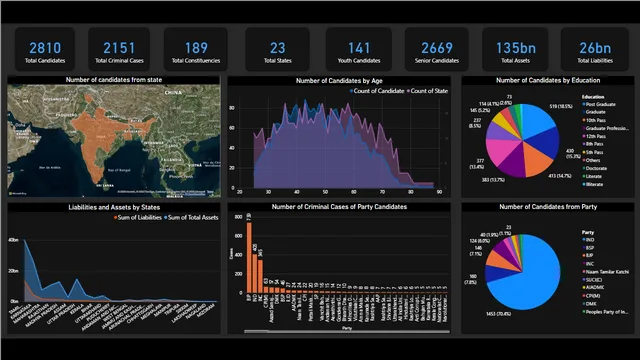Image resolution: width=640 pixels, height=360 pixels.
Task: Select the 2669 Senior Candidates card
Action: point(437,49)
